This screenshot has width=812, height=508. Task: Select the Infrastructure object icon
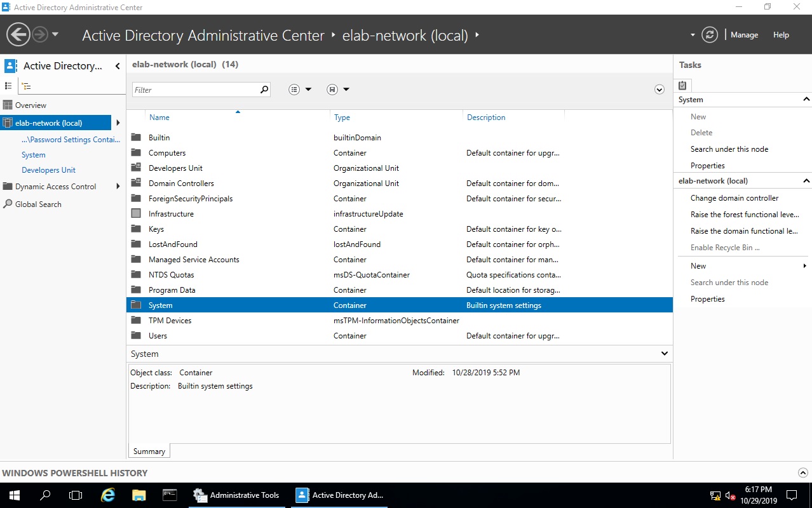tap(136, 213)
